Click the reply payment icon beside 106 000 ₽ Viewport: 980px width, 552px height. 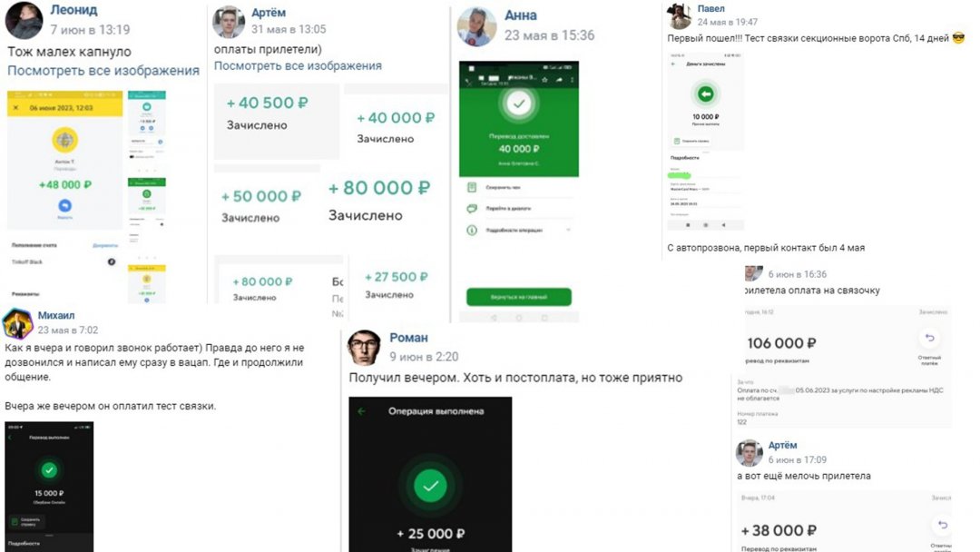tap(929, 339)
